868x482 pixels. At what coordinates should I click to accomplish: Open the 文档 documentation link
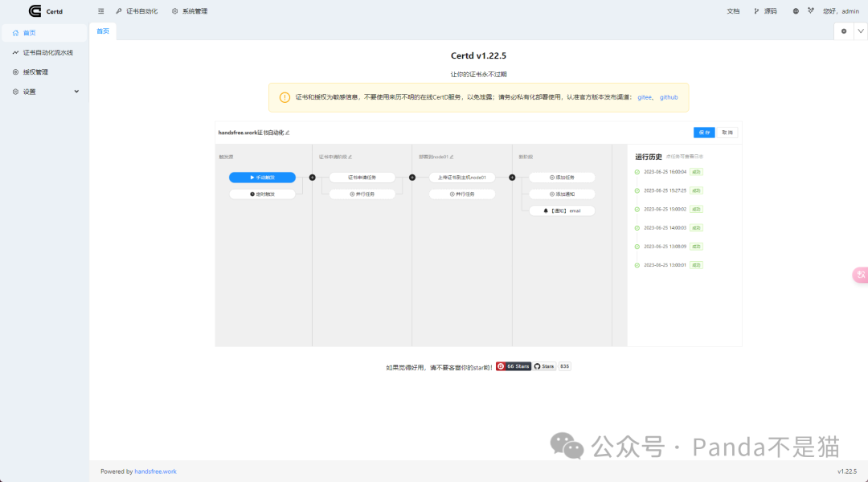coord(733,11)
